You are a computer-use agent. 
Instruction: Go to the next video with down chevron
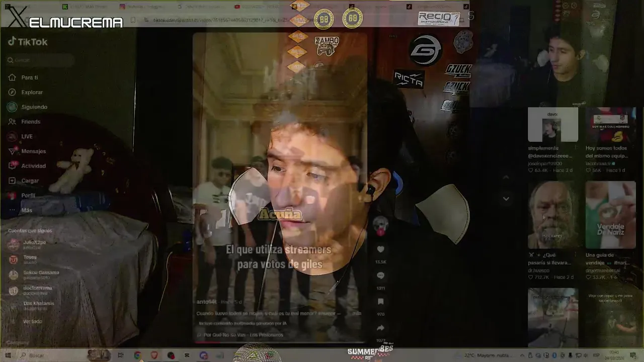point(506,199)
